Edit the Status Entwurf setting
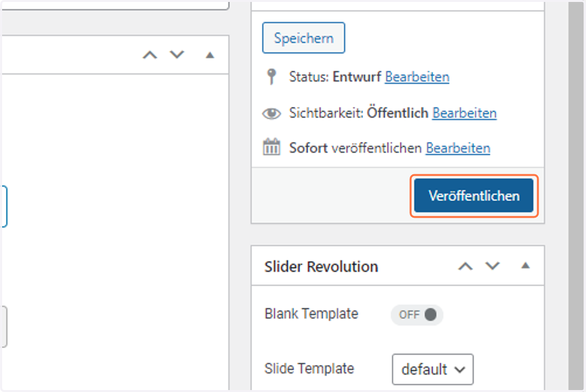This screenshot has width=586, height=392. click(x=417, y=77)
